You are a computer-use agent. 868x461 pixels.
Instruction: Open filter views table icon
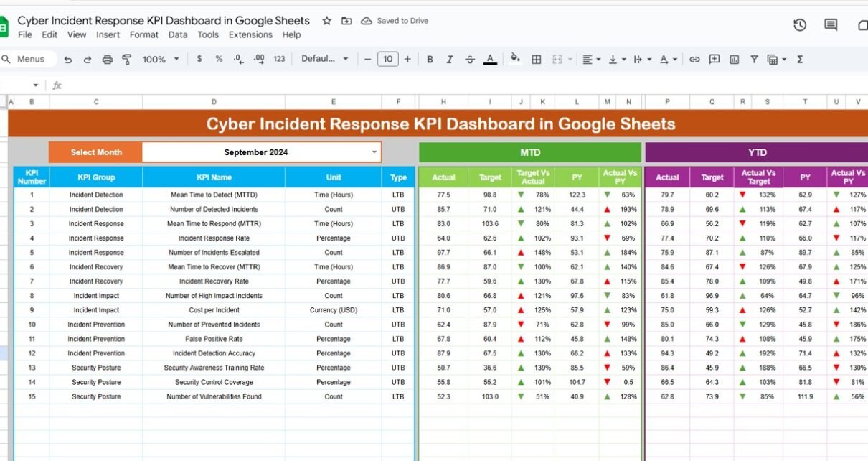(773, 60)
